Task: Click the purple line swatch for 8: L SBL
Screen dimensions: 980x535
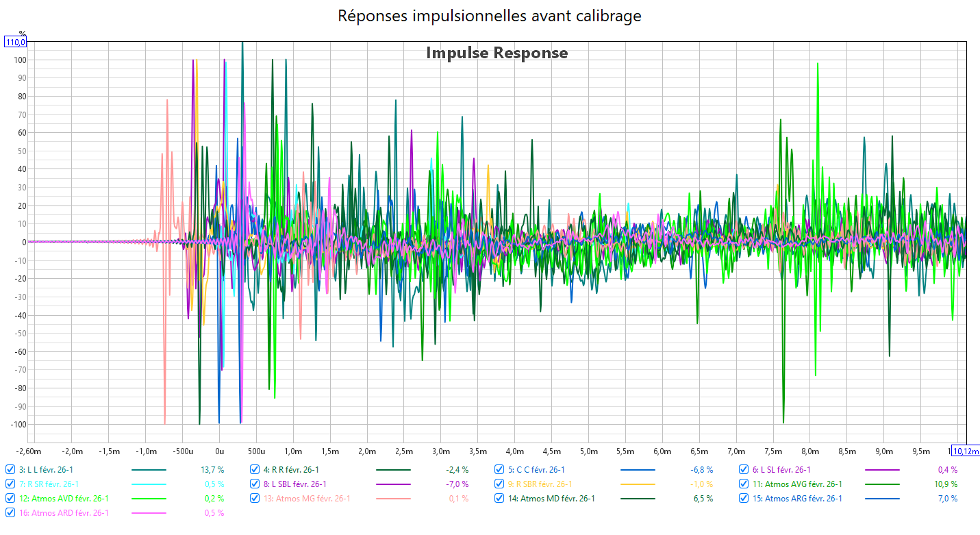Action: click(x=393, y=484)
